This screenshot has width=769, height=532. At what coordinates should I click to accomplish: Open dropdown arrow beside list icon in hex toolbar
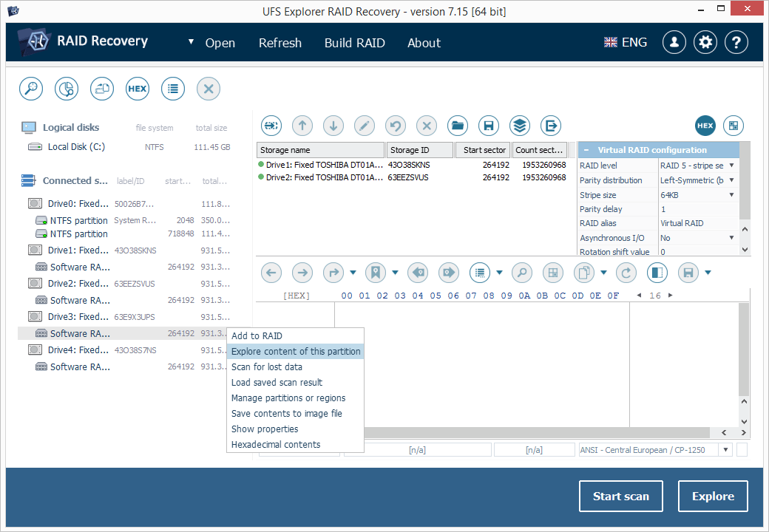click(500, 273)
